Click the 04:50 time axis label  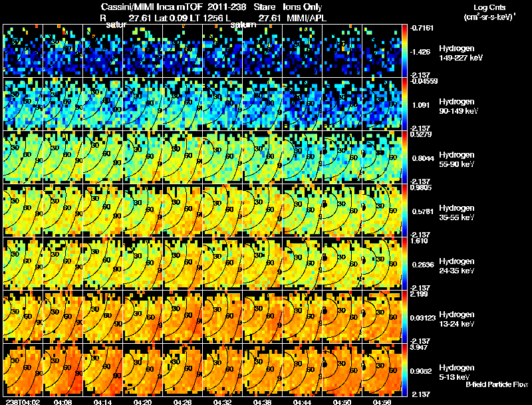point(342,402)
